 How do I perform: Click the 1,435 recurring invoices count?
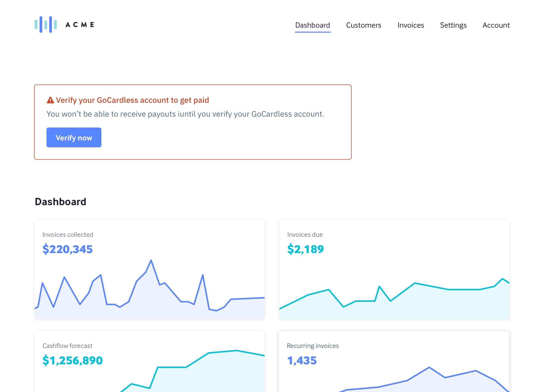click(302, 360)
